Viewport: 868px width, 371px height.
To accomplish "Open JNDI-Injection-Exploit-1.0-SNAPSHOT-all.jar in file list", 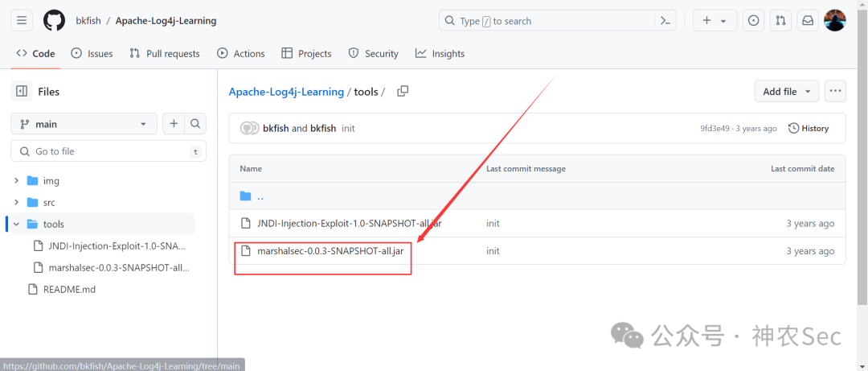I will coord(350,224).
